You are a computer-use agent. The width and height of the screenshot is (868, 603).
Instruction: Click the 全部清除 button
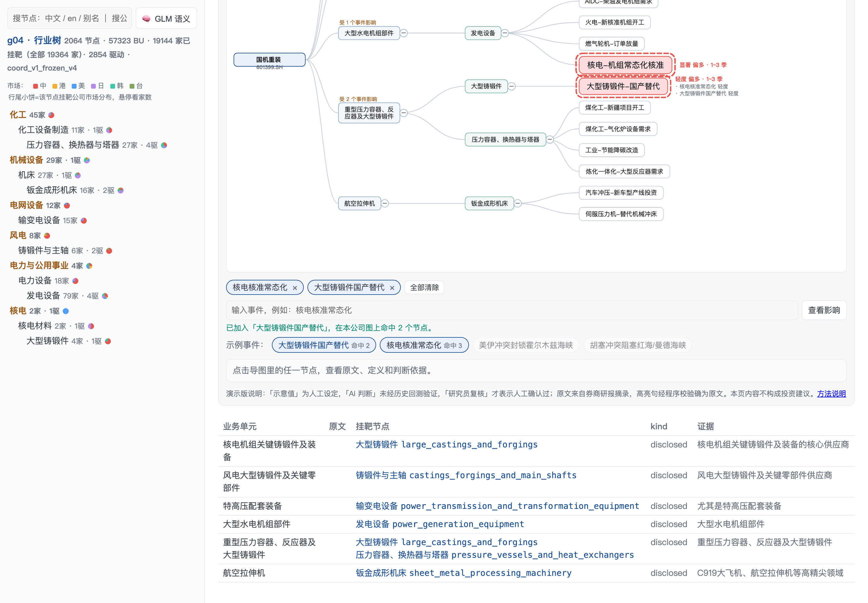point(424,288)
